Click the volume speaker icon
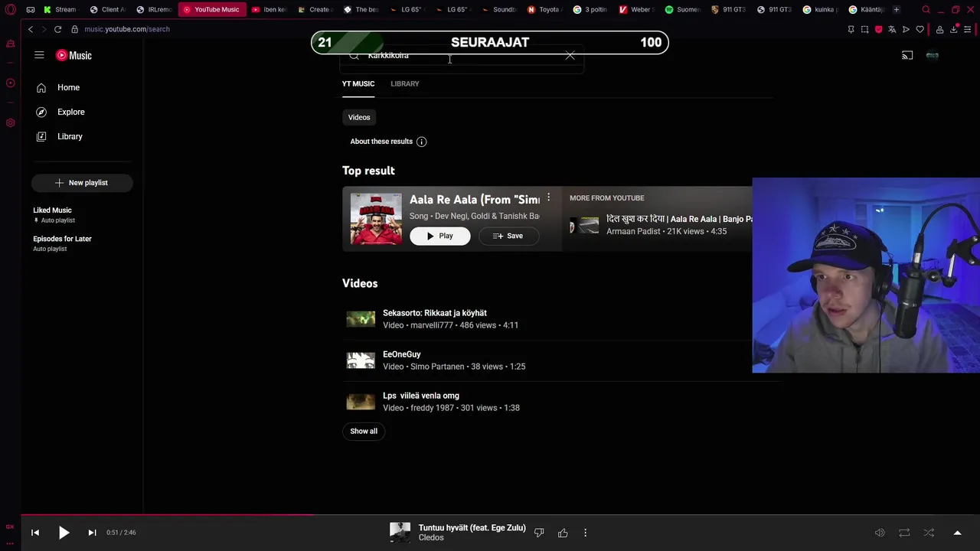The height and width of the screenshot is (551, 980). [880, 533]
